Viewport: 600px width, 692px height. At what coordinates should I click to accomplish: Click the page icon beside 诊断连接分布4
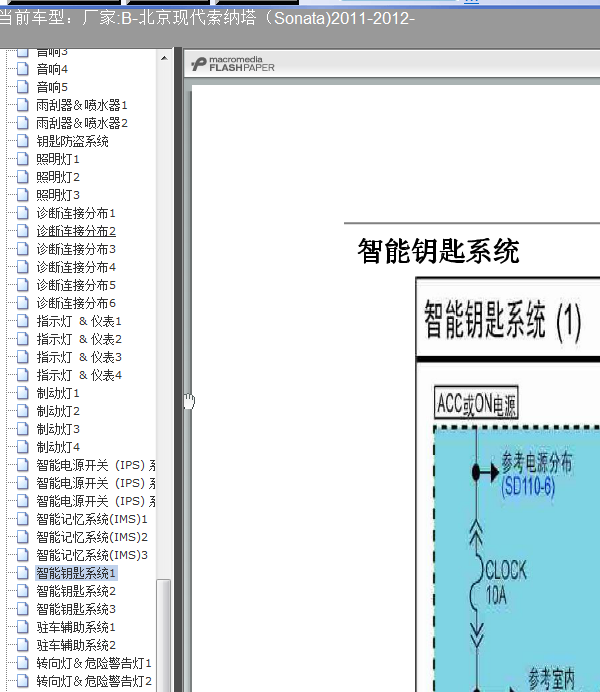[22, 267]
